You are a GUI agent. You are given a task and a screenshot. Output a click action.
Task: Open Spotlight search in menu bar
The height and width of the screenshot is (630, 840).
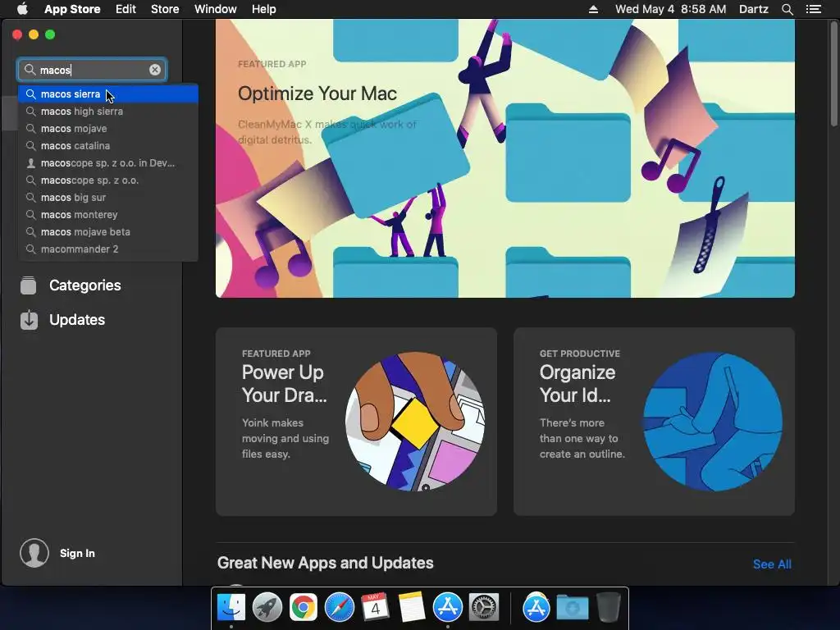click(x=787, y=9)
